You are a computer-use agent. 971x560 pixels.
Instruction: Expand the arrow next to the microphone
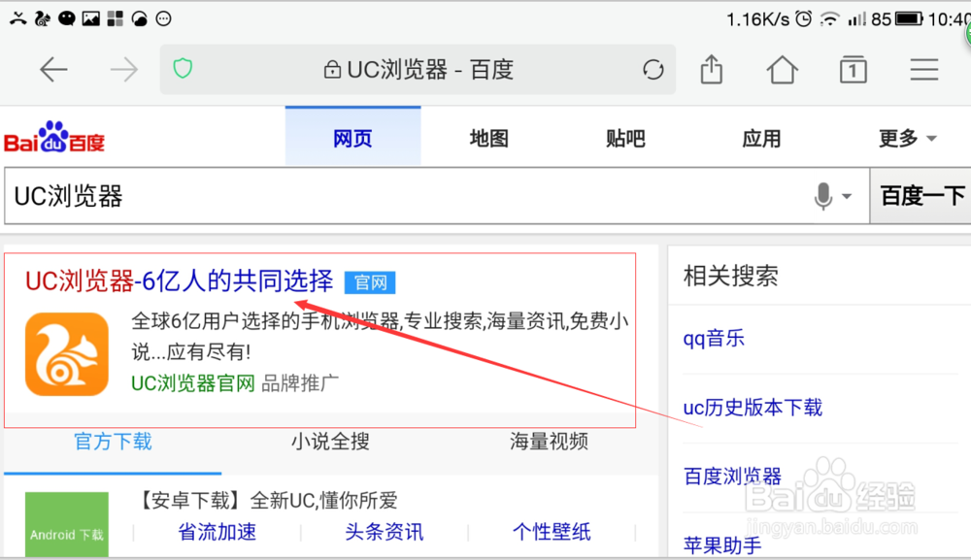coord(847,197)
